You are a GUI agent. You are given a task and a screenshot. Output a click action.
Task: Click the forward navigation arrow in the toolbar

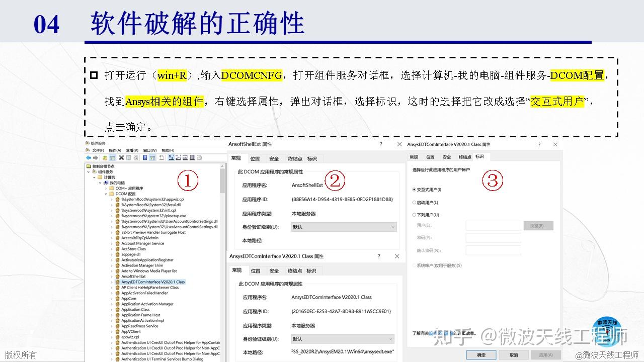[x=96, y=158]
